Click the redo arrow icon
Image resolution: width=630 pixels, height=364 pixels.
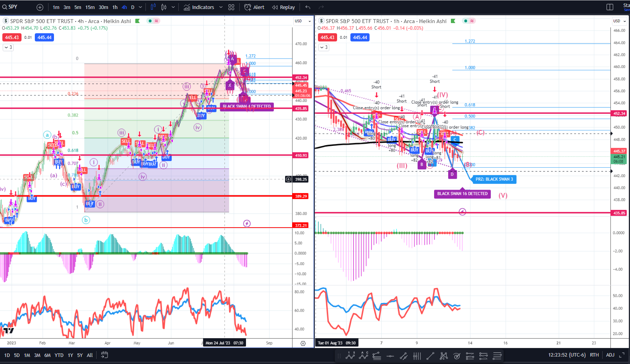tap(321, 7)
